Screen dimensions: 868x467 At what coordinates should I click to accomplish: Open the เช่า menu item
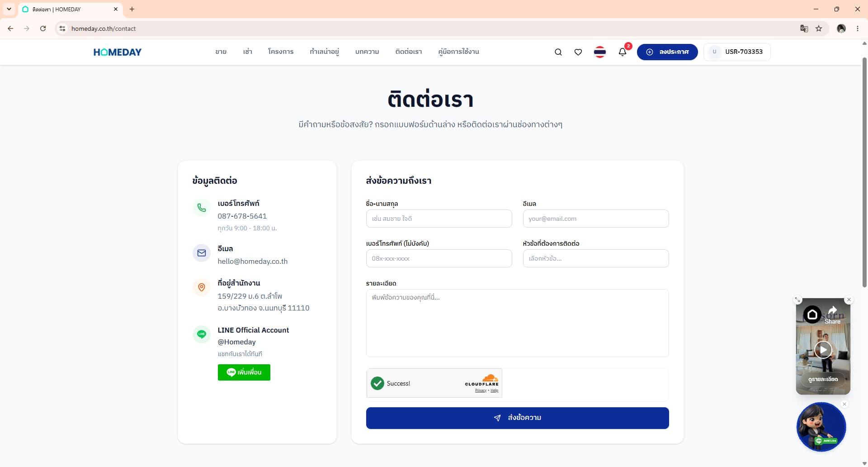pos(248,52)
